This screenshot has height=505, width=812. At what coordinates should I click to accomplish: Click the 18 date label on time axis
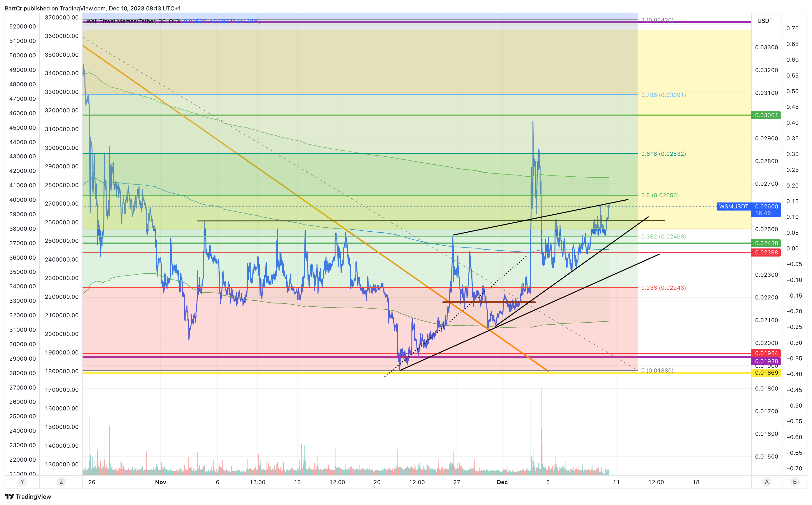[x=696, y=482]
